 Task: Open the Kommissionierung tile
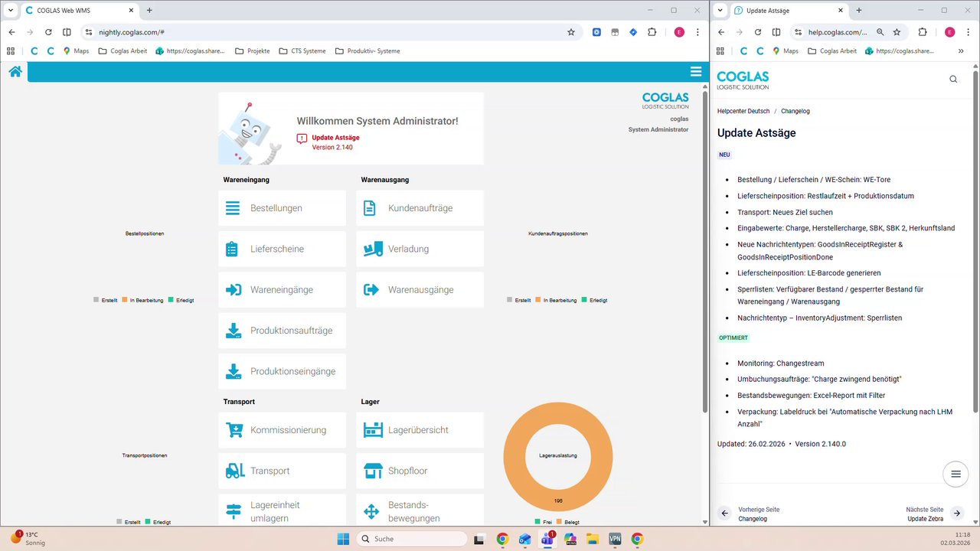[x=282, y=430]
